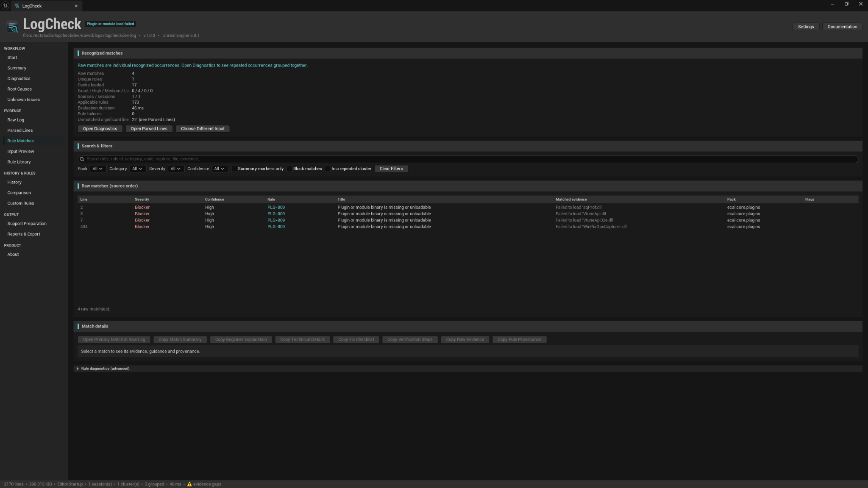Select match row with 'VtuneApi32e.dll' evidence
This screenshot has width=868, height=488.
(468, 220)
